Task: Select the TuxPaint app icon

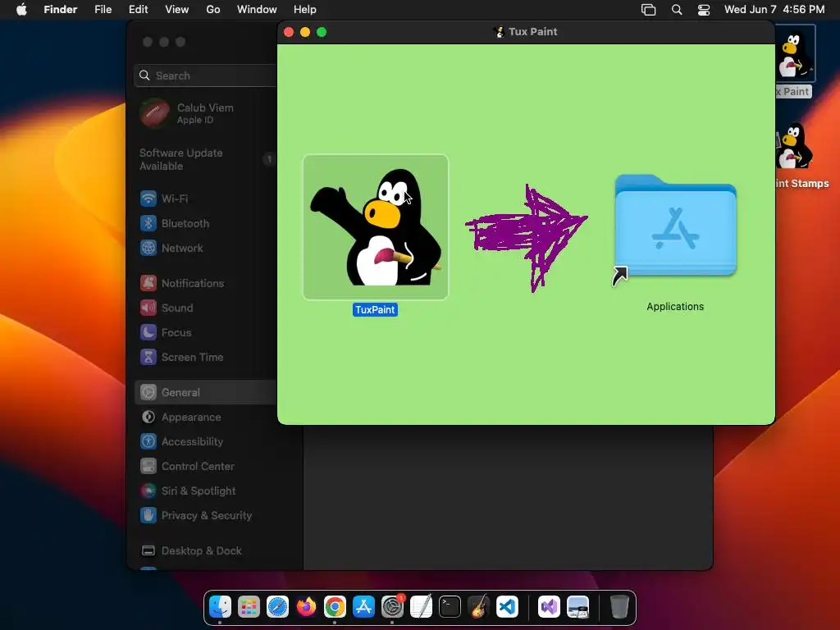Action: (375, 227)
